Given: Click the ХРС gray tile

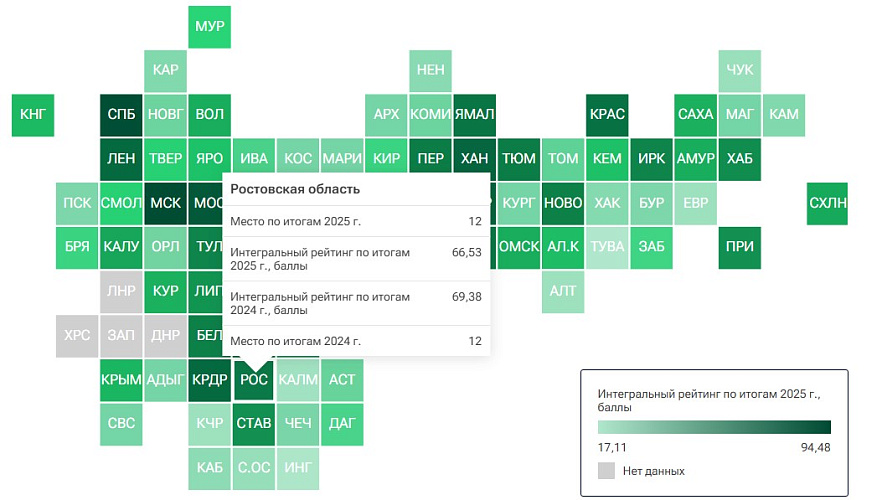Looking at the screenshot, I should (x=77, y=336).
